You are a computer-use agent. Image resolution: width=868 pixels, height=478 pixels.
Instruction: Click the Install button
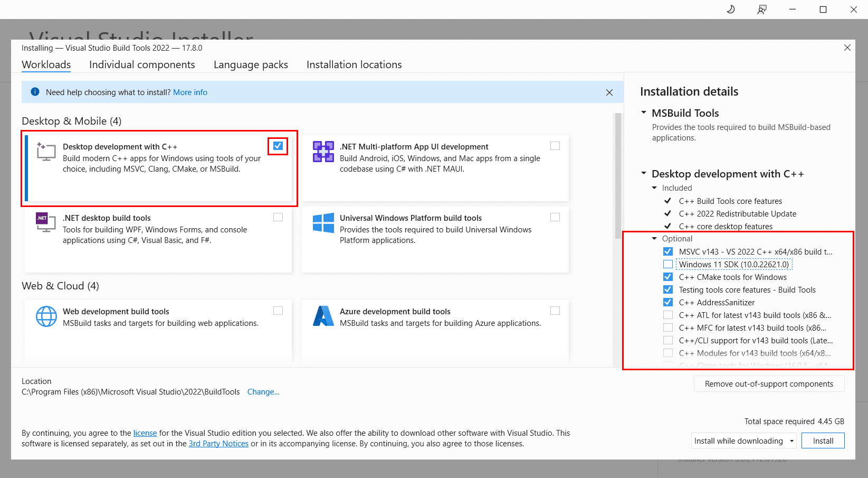tap(823, 440)
